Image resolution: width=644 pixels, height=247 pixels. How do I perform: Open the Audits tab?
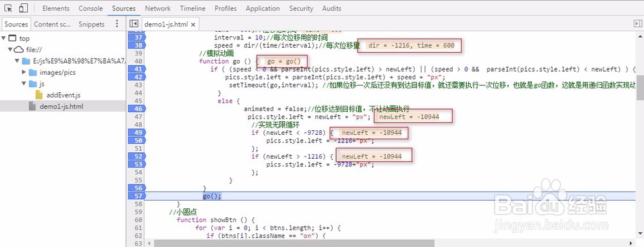point(332,8)
